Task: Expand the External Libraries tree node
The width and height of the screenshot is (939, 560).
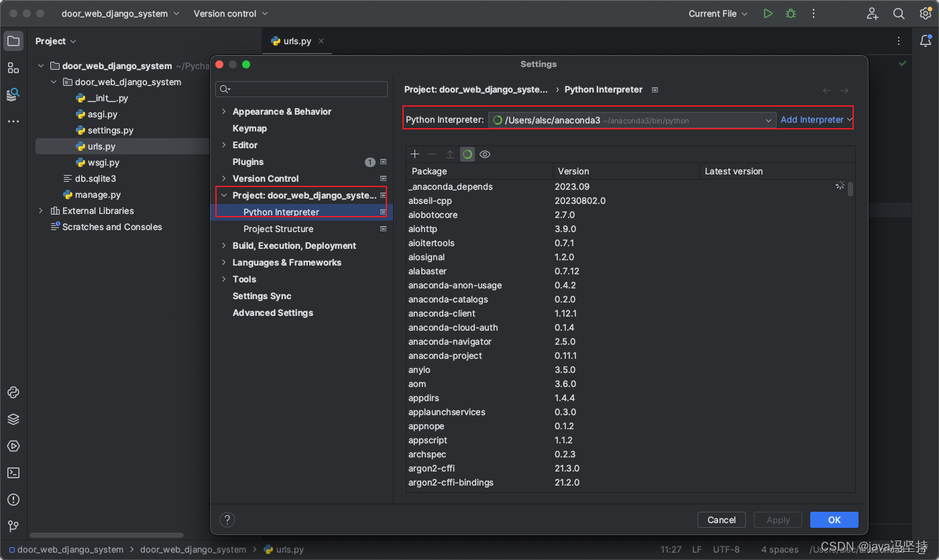Action: pyautogui.click(x=41, y=211)
